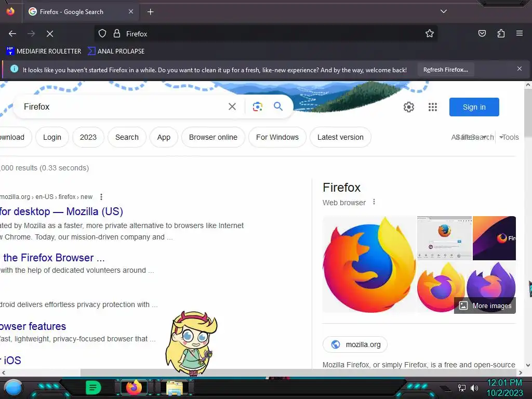Click the vertical scrollbar down arrow

pyautogui.click(x=528, y=365)
